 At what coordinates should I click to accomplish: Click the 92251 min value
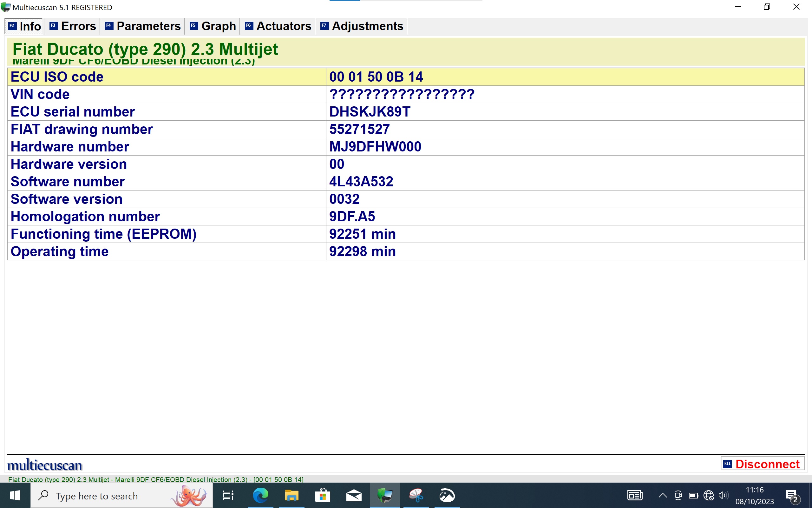[363, 234]
